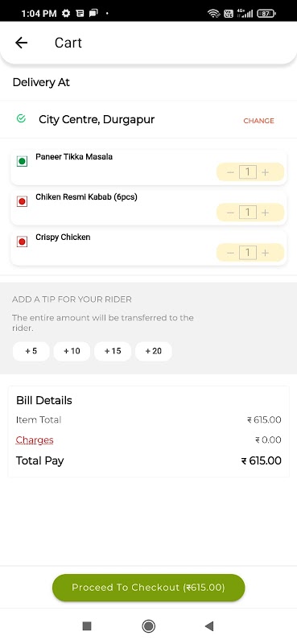Choose the +20 rider tip option
Viewport: 297px width, 644px height.
(154, 351)
